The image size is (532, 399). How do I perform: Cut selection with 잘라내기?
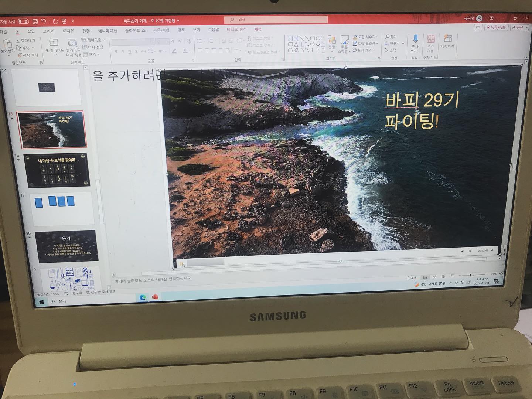click(26, 41)
